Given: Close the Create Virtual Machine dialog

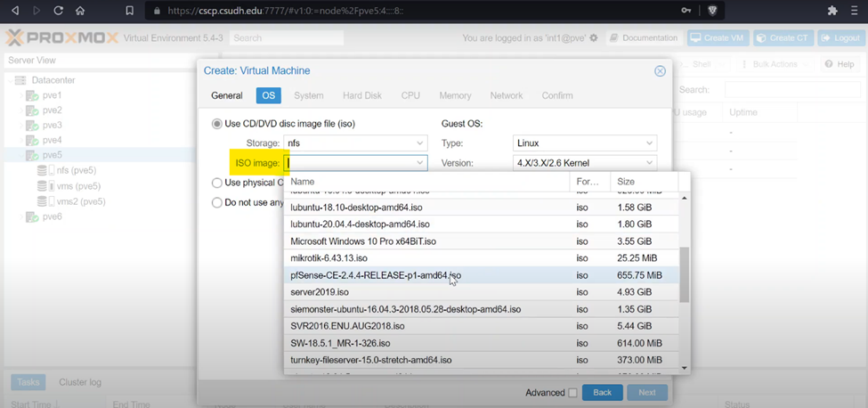Looking at the screenshot, I should (x=660, y=71).
